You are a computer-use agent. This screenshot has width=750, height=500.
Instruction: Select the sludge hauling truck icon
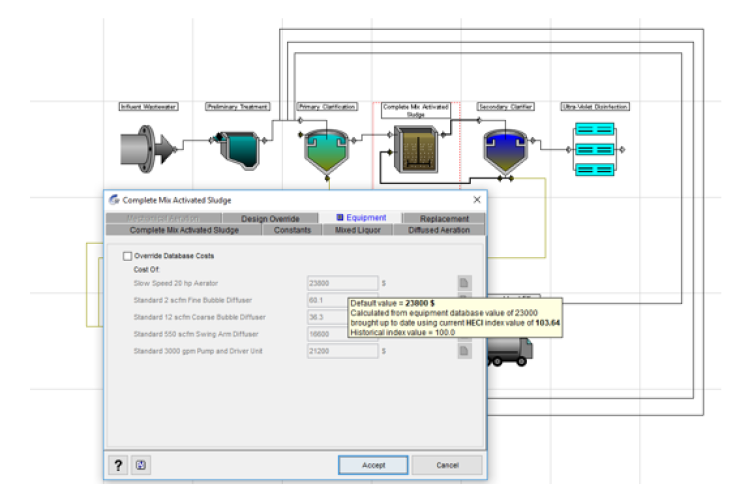(x=510, y=352)
